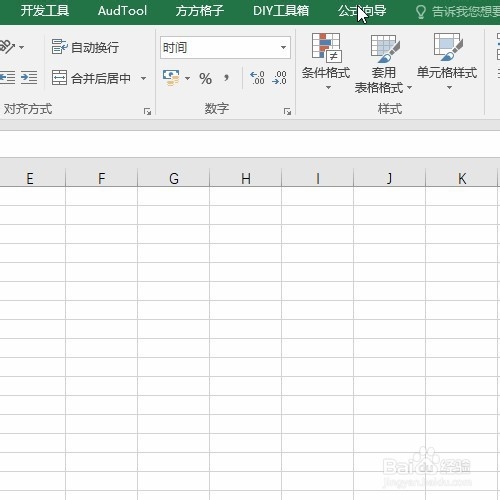This screenshot has height=500, width=500.
Task: Open the 对齐方式 dialog launcher
Action: point(147,112)
